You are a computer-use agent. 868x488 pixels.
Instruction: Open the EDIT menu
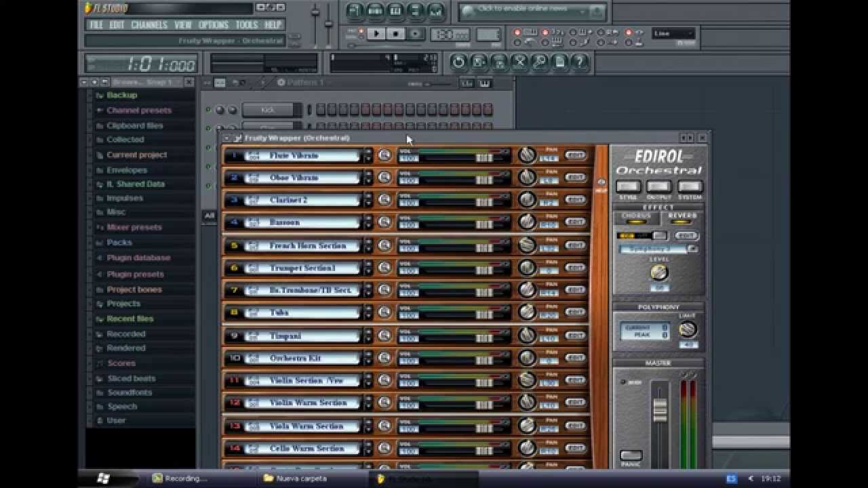(117, 25)
